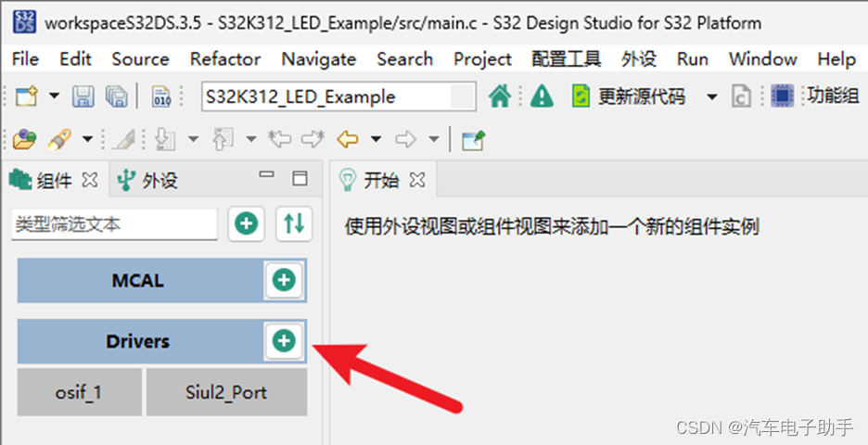
Task: Click the Save All icon
Action: tap(116, 96)
